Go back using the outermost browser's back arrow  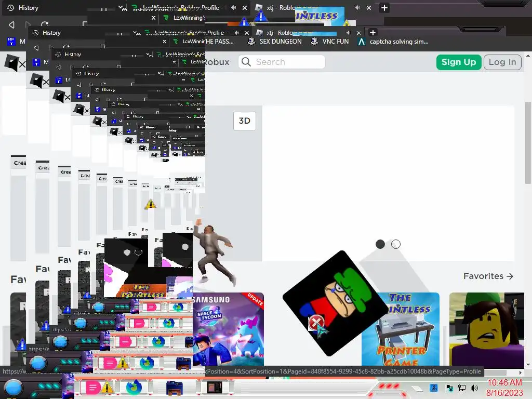pos(11,24)
